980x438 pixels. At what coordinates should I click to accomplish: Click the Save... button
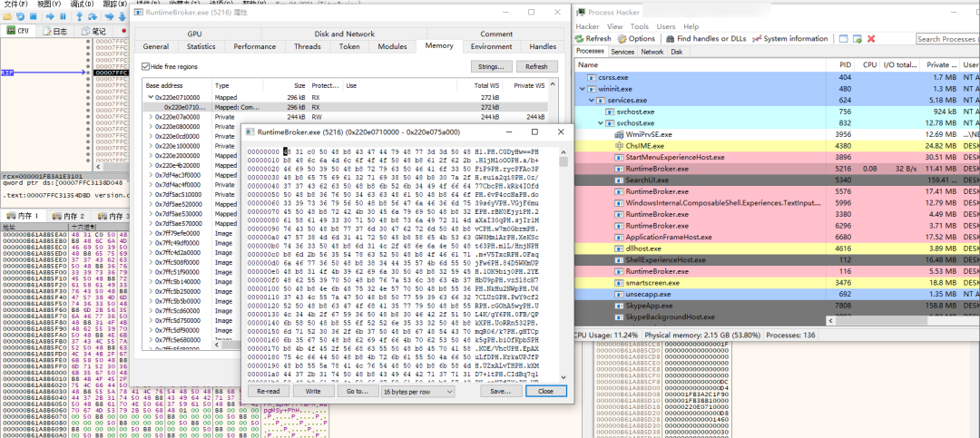pyautogui.click(x=501, y=391)
